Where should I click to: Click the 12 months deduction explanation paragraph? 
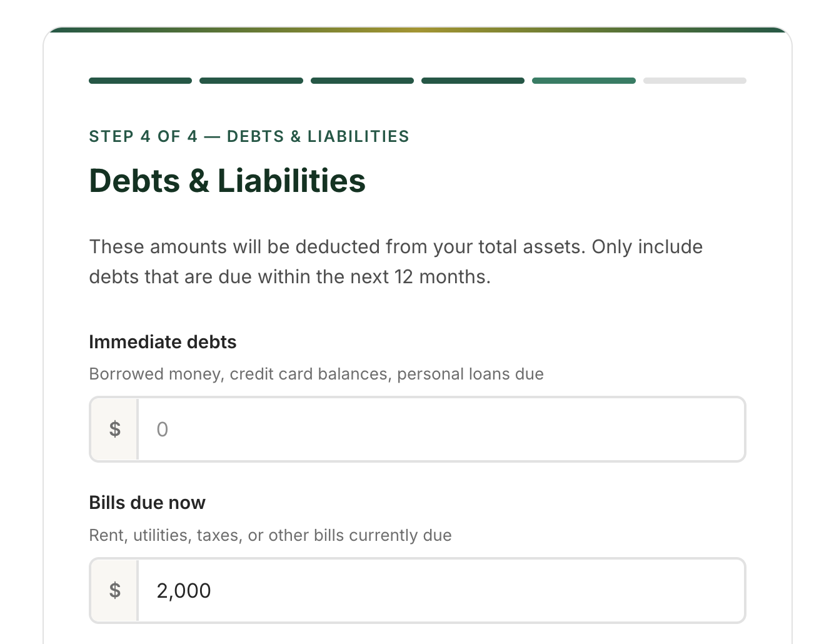[x=396, y=261]
